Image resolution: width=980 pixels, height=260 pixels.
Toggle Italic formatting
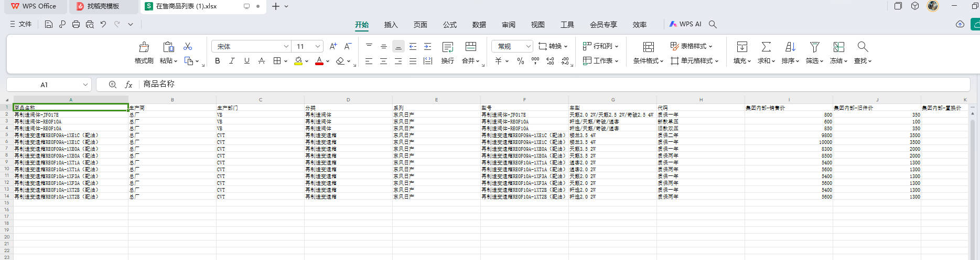pyautogui.click(x=232, y=61)
